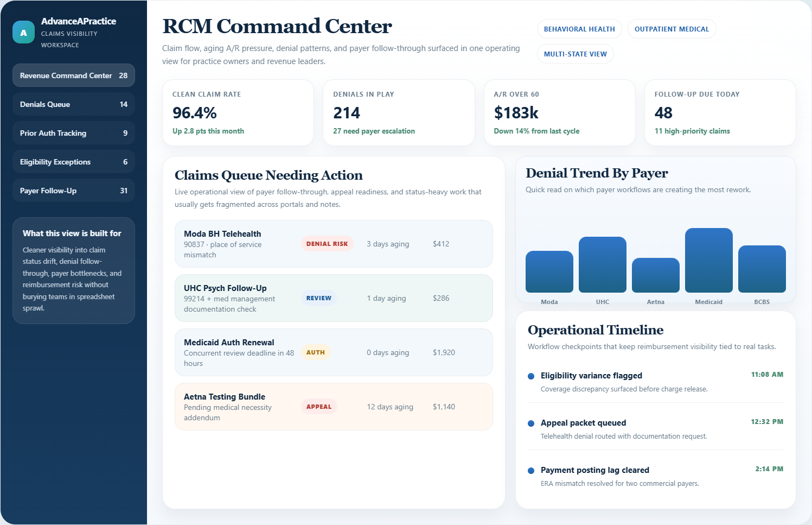Click the blue dot beside Appeal packet queued
This screenshot has height=525, width=812.
click(x=530, y=423)
